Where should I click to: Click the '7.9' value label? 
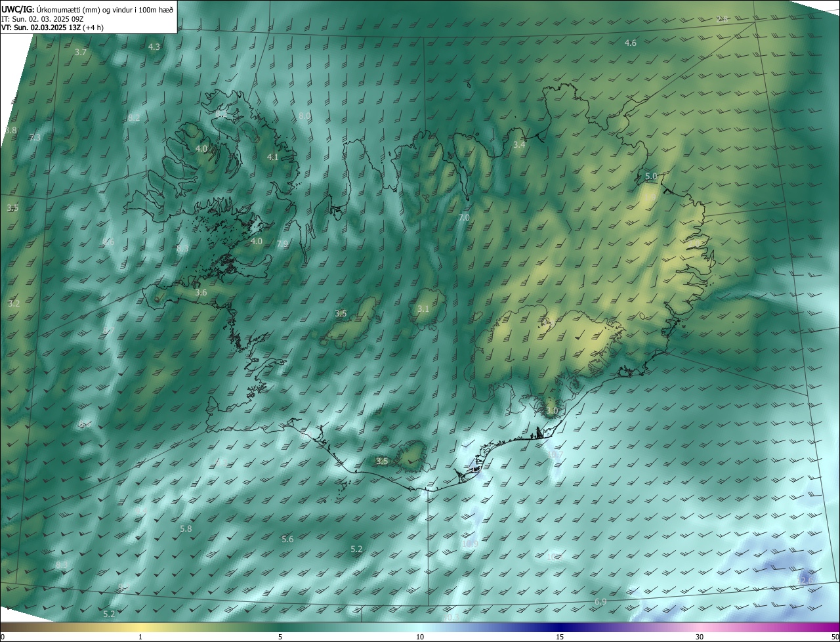click(282, 244)
